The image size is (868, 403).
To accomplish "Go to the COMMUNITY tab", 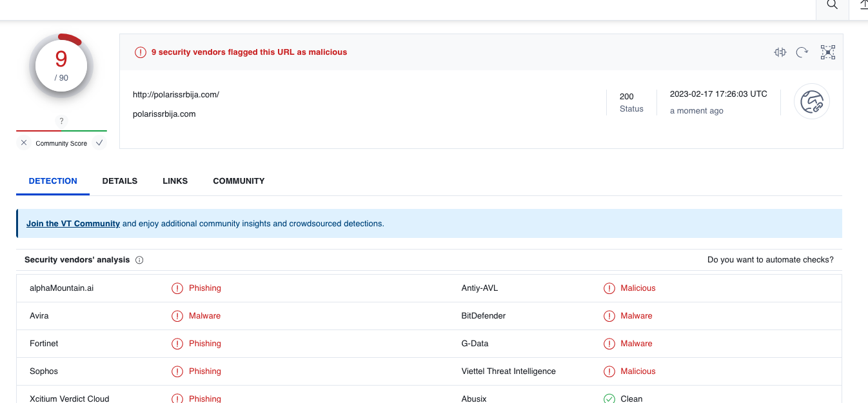I will pyautogui.click(x=239, y=181).
